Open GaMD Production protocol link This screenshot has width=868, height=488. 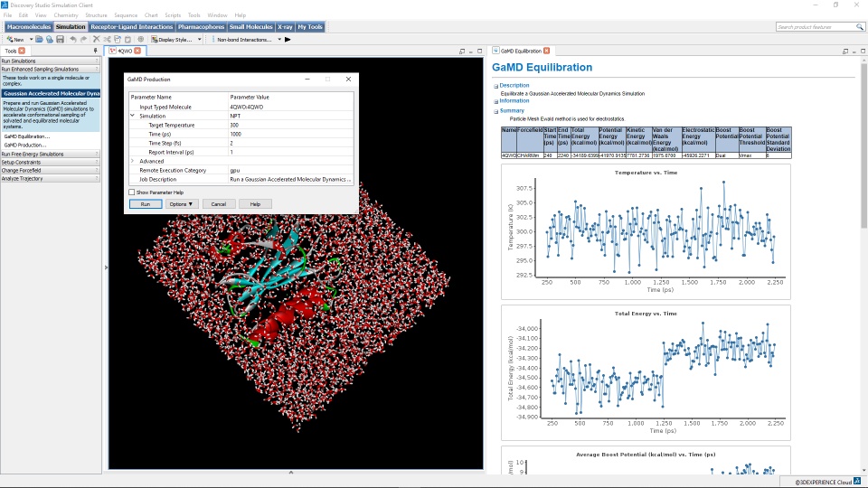25,145
